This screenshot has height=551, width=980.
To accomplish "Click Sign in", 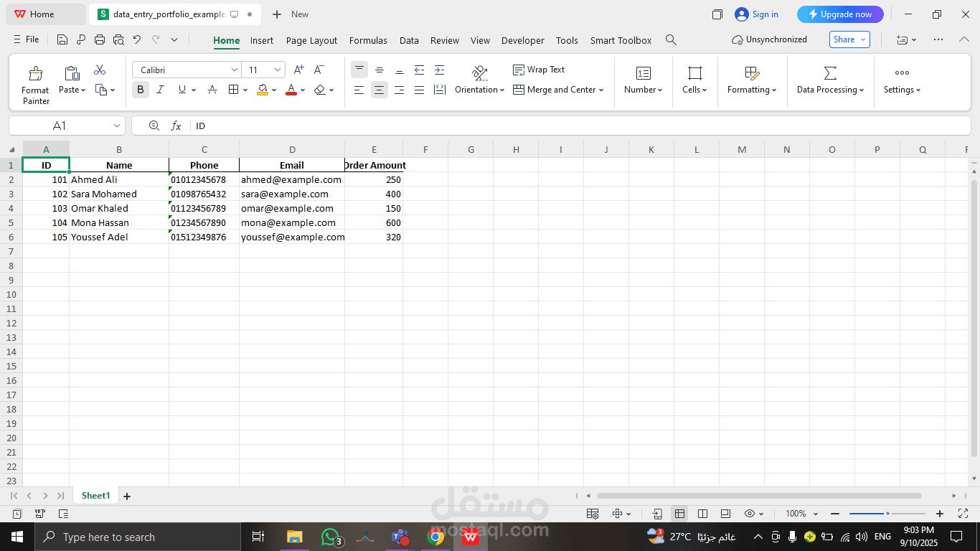I will pos(757,14).
